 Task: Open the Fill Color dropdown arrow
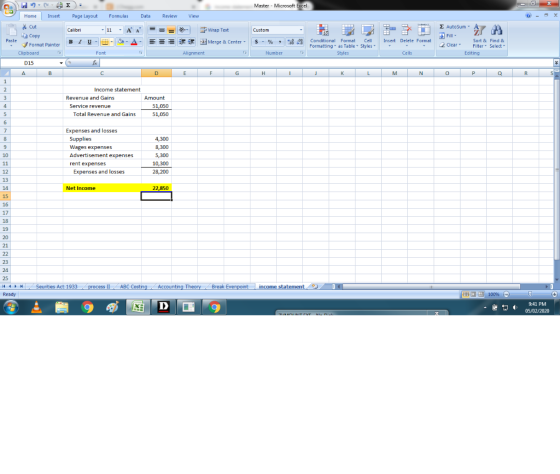coord(126,42)
